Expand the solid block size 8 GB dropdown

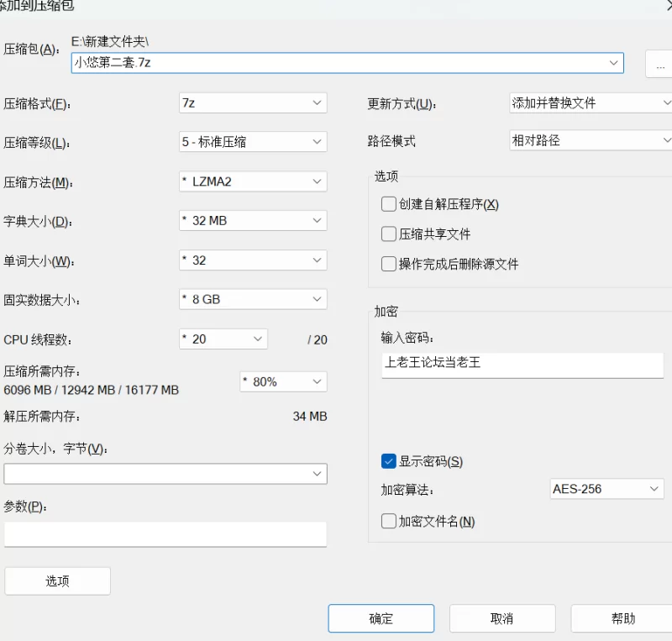(x=253, y=299)
